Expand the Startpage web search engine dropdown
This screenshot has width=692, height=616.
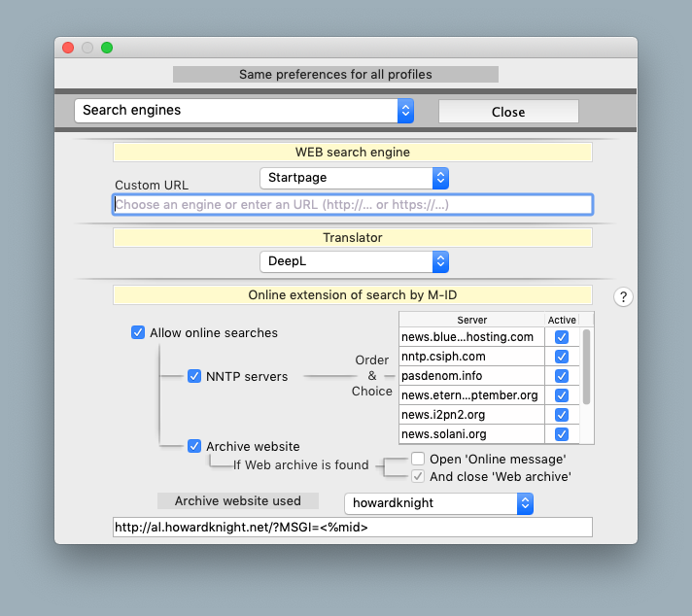354,178
